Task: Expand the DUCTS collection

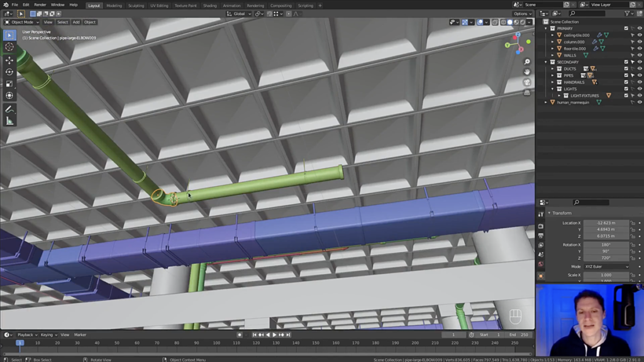Action: (552, 69)
